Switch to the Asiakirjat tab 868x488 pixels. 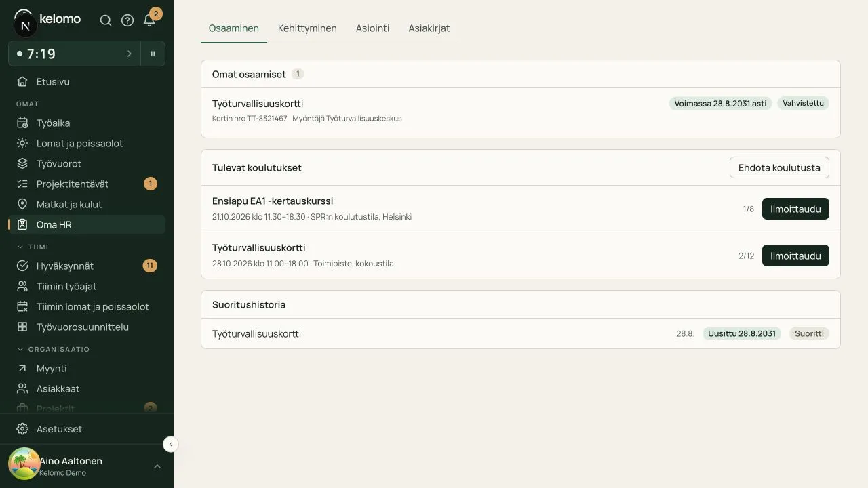[429, 28]
